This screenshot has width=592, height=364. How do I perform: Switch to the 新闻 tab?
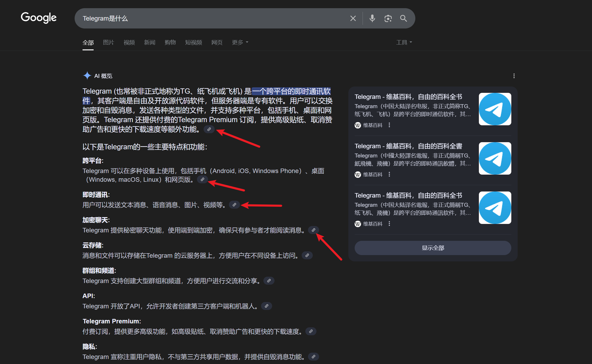point(150,42)
